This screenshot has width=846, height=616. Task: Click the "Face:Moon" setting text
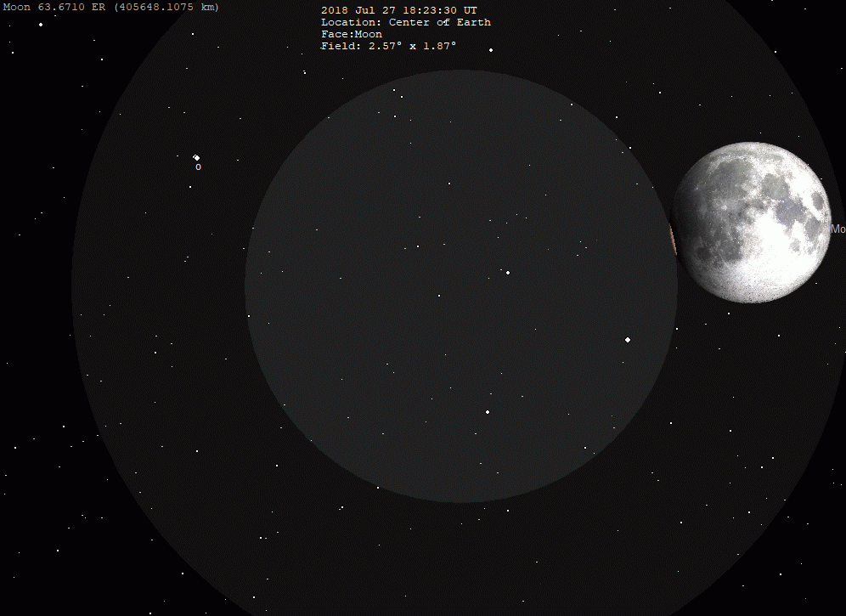click(351, 33)
